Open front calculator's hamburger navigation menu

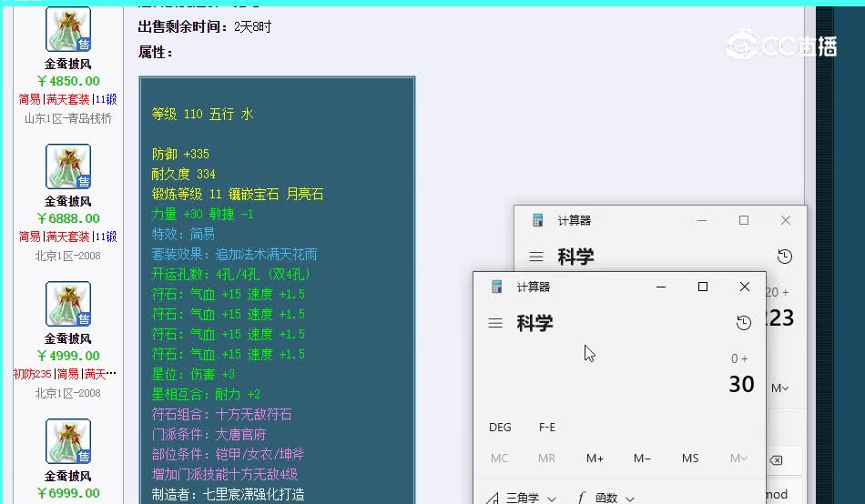495,323
